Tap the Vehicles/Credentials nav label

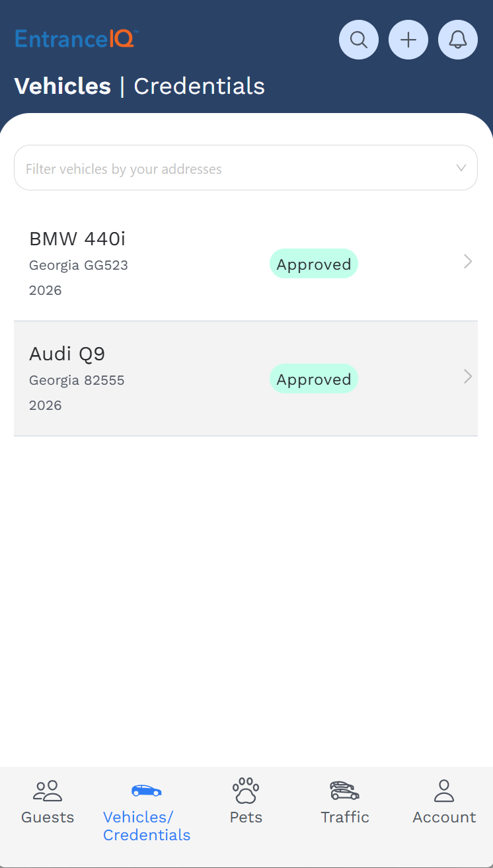pyautogui.click(x=146, y=826)
